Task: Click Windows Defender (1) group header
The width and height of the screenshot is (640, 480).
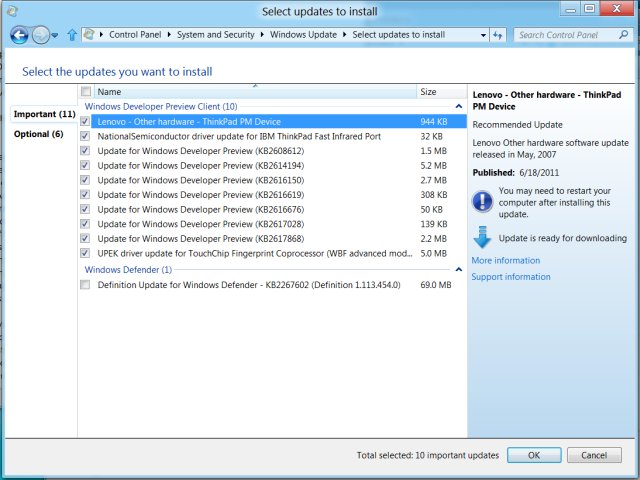Action: point(128,270)
